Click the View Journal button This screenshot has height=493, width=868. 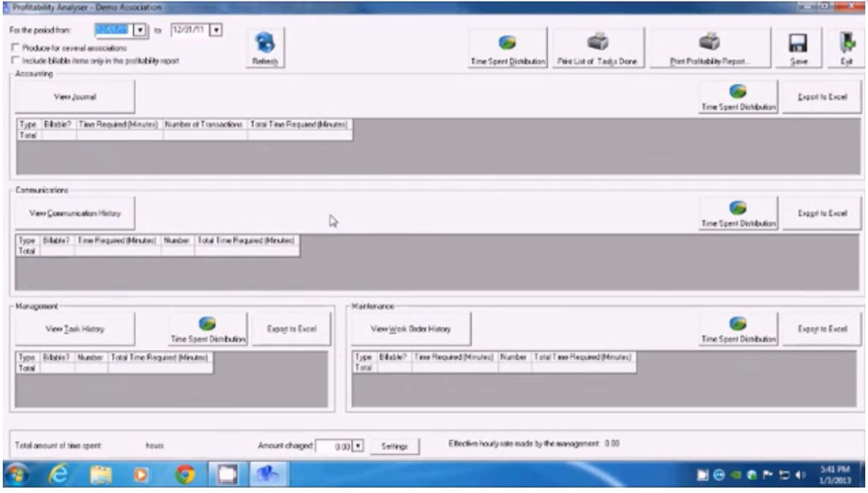[x=75, y=97]
